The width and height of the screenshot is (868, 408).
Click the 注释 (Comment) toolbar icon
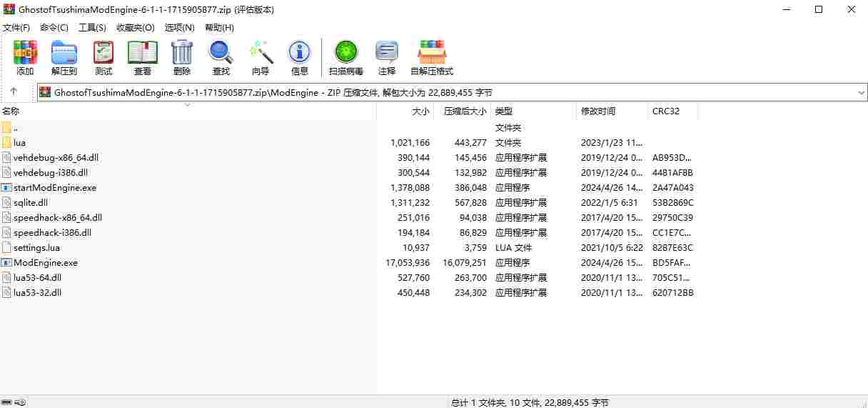point(387,53)
